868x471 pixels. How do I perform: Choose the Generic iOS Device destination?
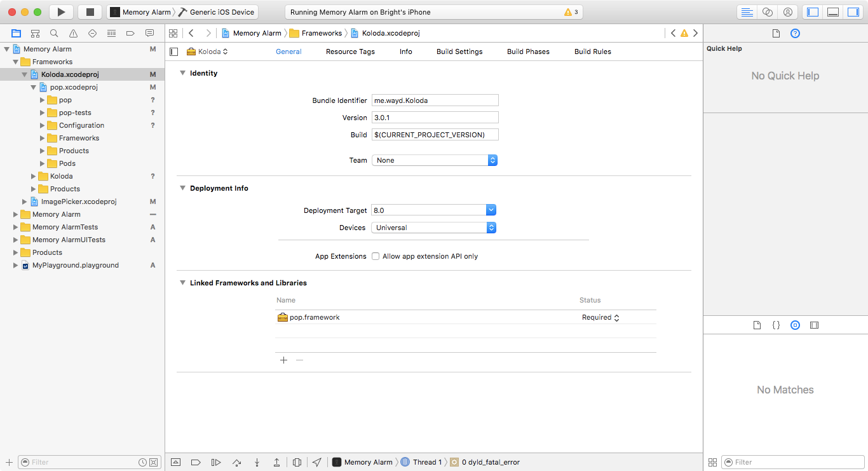click(217, 12)
